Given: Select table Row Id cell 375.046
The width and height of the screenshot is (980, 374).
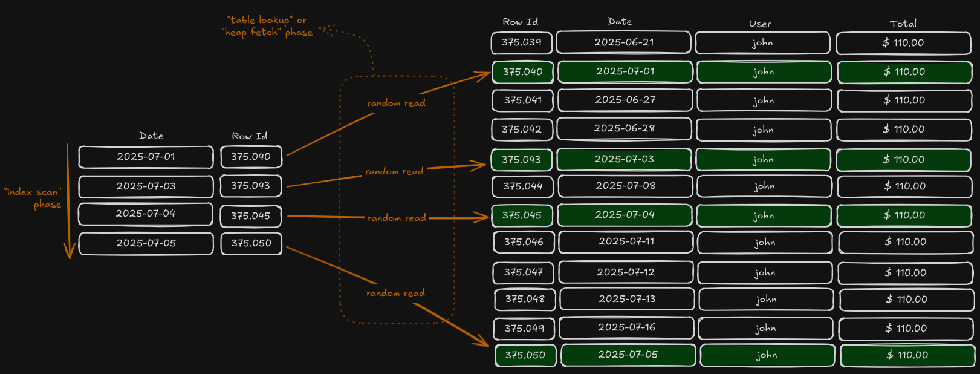Looking at the screenshot, I should pos(524,242).
